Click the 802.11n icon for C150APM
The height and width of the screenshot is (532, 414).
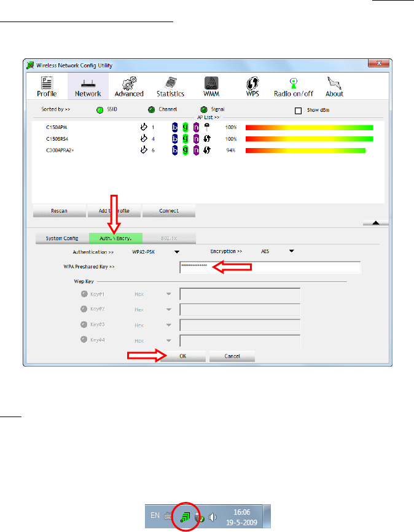[x=196, y=127]
